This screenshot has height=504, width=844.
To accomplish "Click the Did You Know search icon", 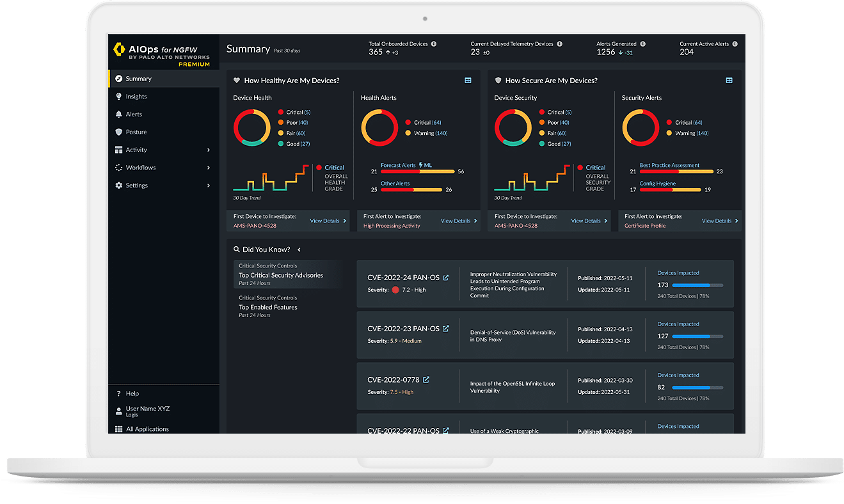I will (x=237, y=250).
